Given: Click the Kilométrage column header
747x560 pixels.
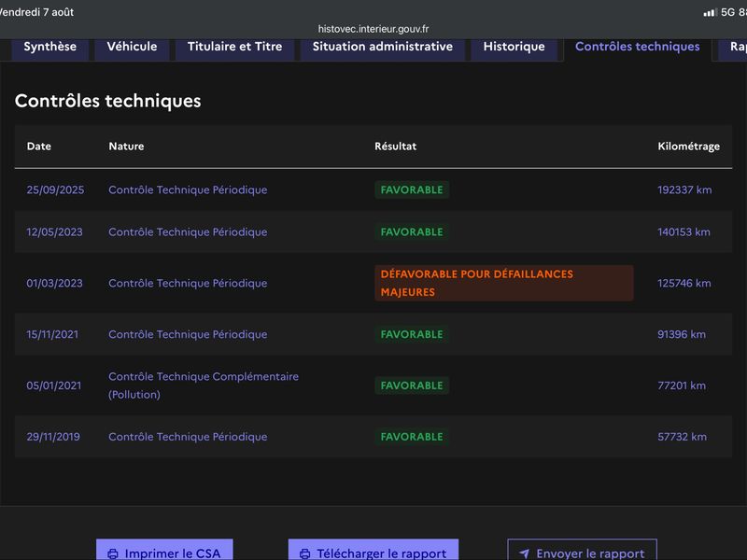Looking at the screenshot, I should [x=688, y=147].
